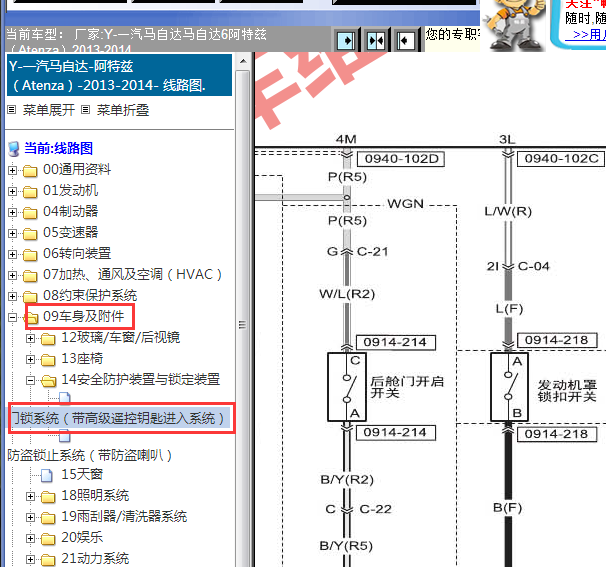Click the mechanic mascot cartoon image
606x567 pixels.
tap(514, 25)
